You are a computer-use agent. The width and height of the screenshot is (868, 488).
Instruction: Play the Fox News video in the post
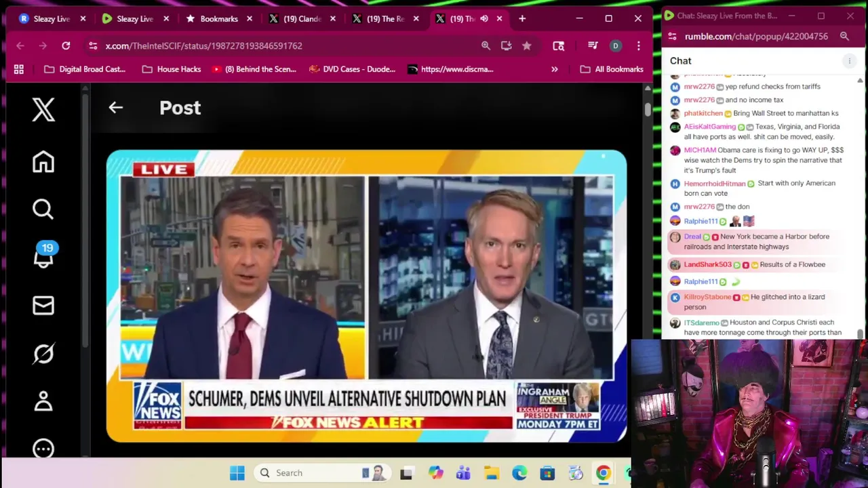point(366,296)
